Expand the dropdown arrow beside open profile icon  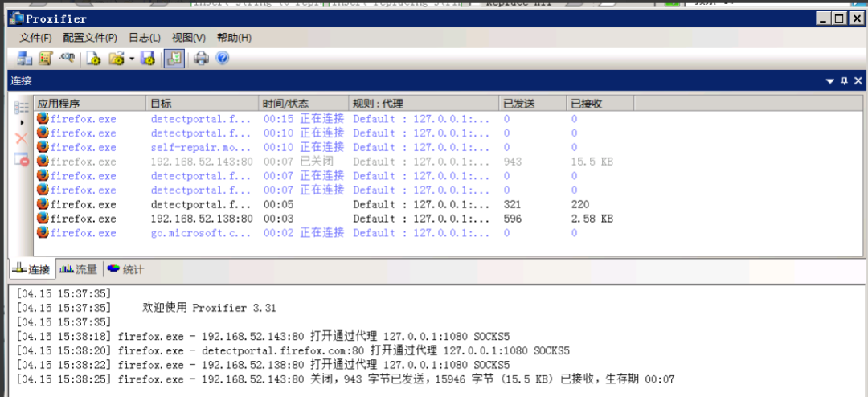(131, 59)
